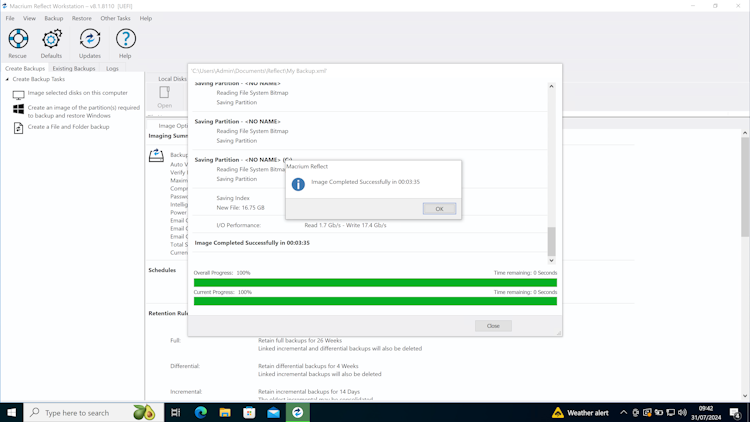
Task: Click 'Read 1.7 Gb/s - Write 17.4 Gb/s' text
Action: (x=345, y=225)
